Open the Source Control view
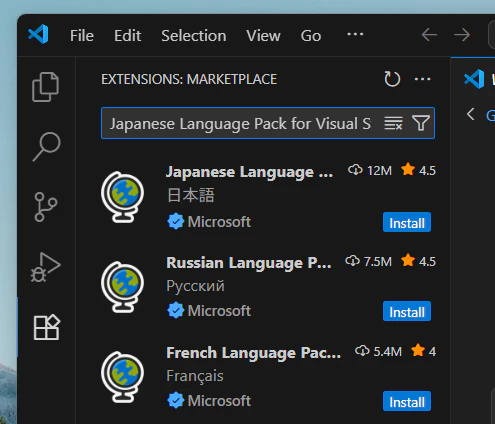The height and width of the screenshot is (424, 495). pyautogui.click(x=46, y=207)
